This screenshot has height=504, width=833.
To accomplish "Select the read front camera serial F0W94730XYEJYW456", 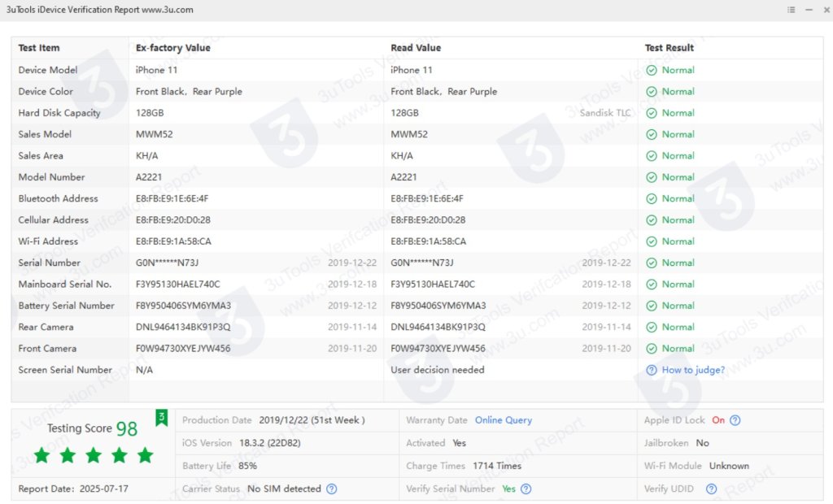I will click(x=438, y=349).
